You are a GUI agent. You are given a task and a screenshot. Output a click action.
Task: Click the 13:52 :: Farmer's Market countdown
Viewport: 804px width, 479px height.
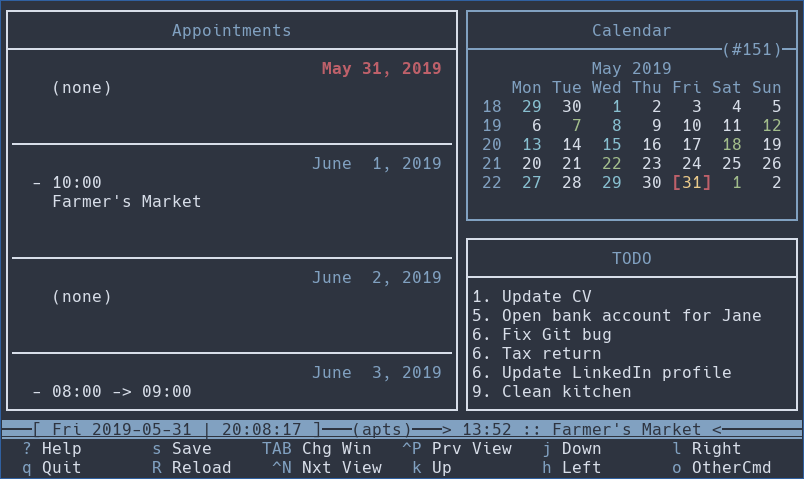click(x=581, y=429)
